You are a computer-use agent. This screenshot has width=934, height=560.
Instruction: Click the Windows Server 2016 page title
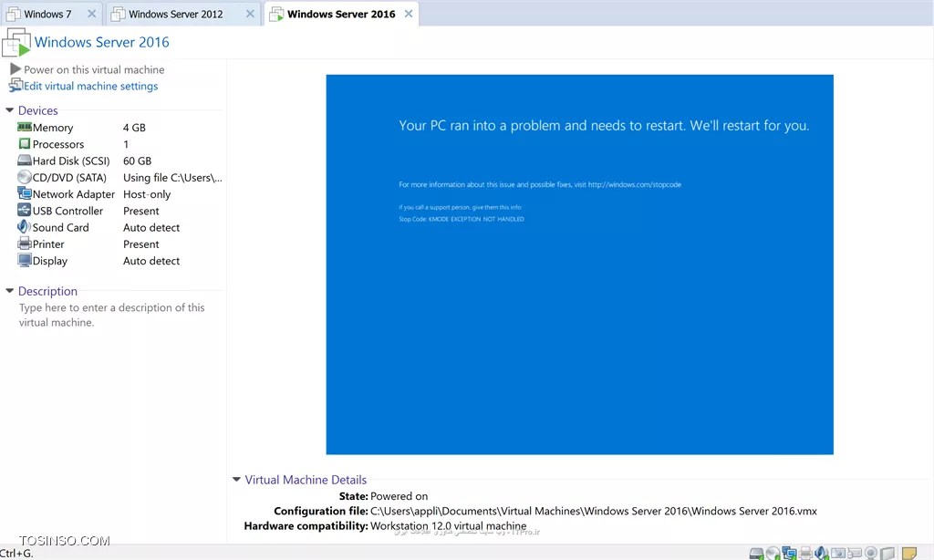[x=102, y=42]
